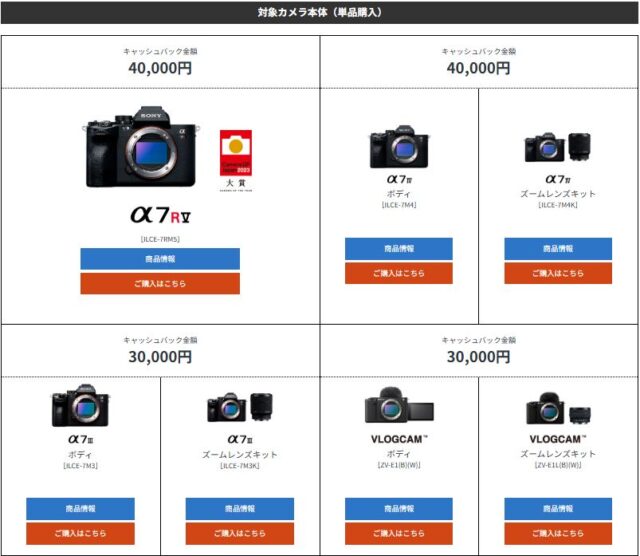The height and width of the screenshot is (556, 640).
Task: Click the VLOGCAM body camera image
Action: click(x=399, y=405)
